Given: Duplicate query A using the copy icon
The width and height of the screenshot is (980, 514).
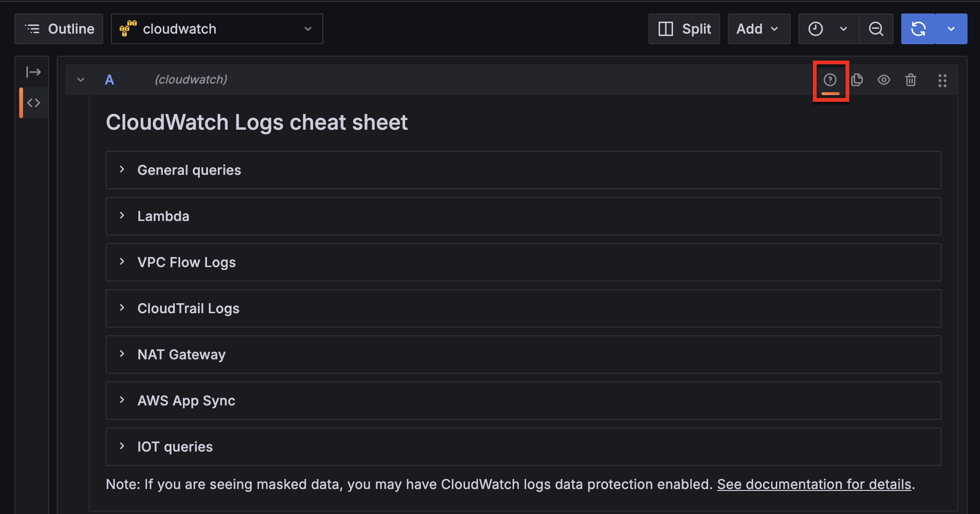Looking at the screenshot, I should pos(857,80).
